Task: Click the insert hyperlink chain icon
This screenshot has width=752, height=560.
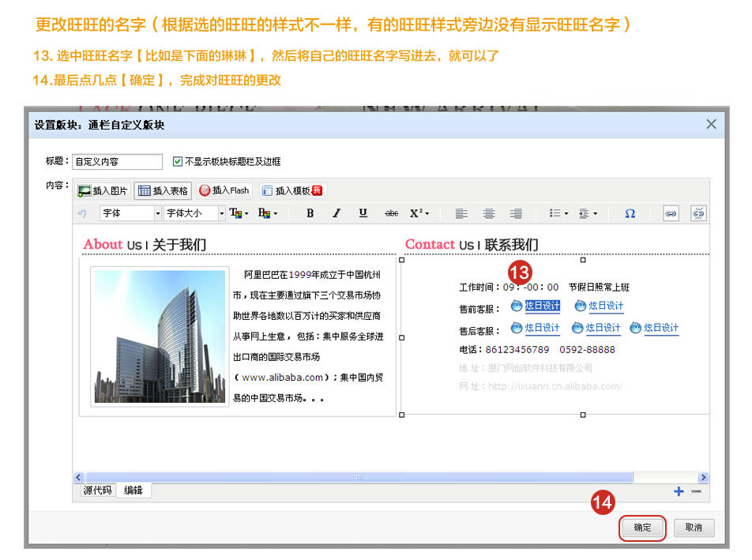Action: pos(671,213)
